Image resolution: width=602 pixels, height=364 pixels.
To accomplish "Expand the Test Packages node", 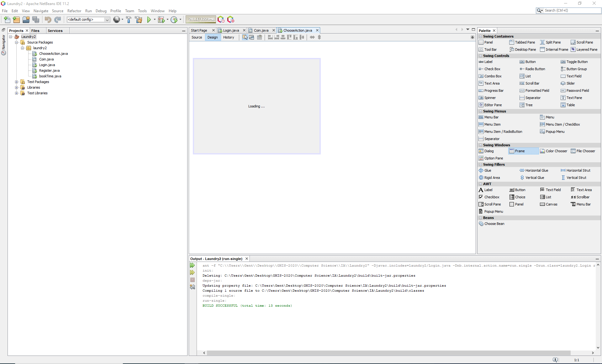I will click(17, 82).
